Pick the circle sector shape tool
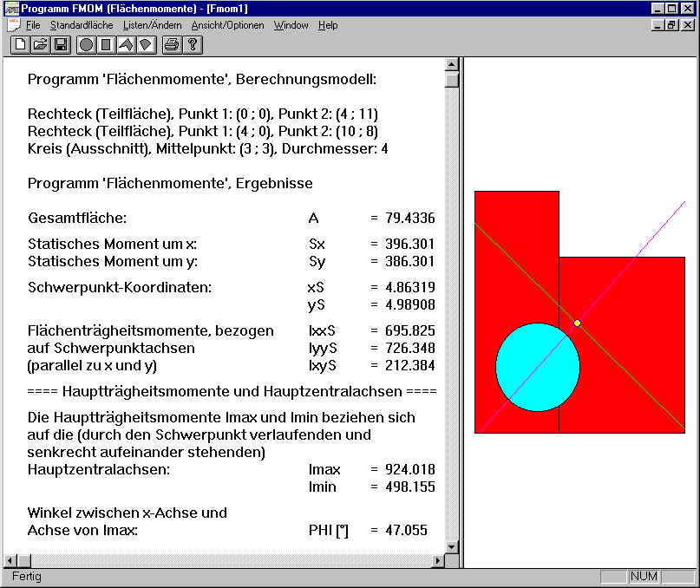Viewport: 700px width, 588px height. click(146, 44)
